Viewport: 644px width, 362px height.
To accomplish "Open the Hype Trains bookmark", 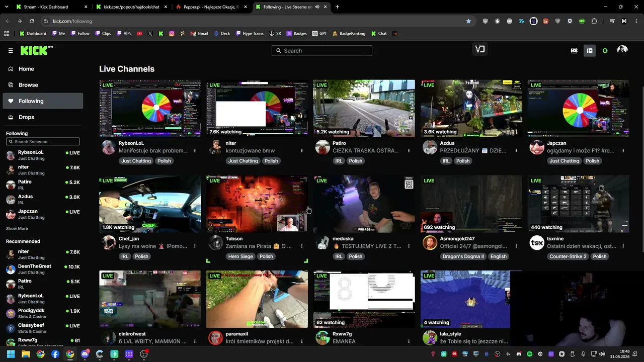I will [x=249, y=34].
